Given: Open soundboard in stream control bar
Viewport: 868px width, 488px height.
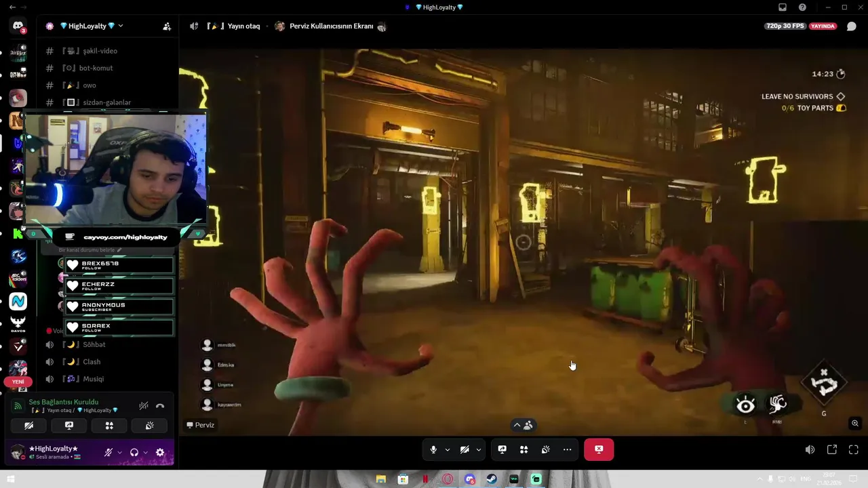Looking at the screenshot, I should point(545,449).
